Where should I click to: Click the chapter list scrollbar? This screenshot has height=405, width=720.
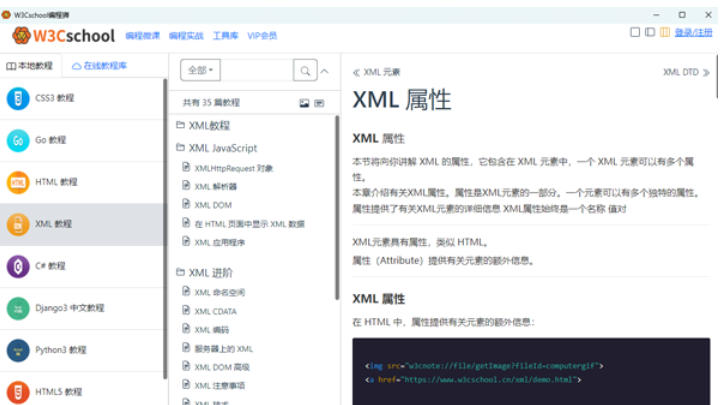point(337,208)
